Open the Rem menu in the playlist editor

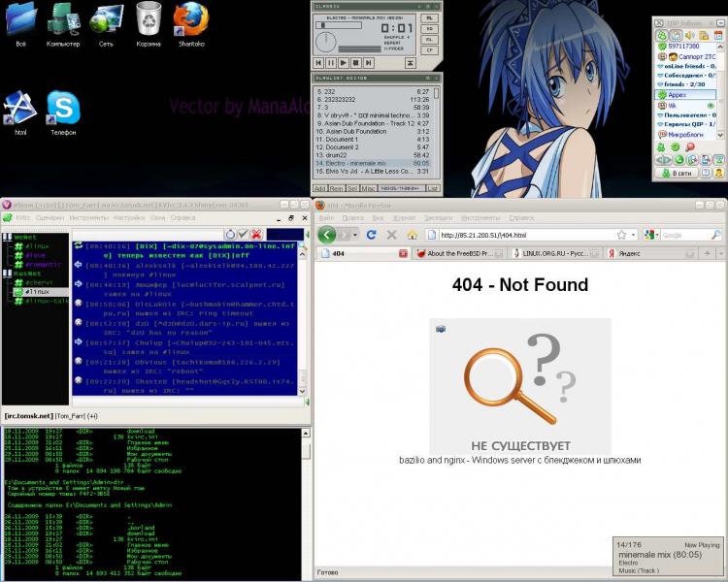336,188
